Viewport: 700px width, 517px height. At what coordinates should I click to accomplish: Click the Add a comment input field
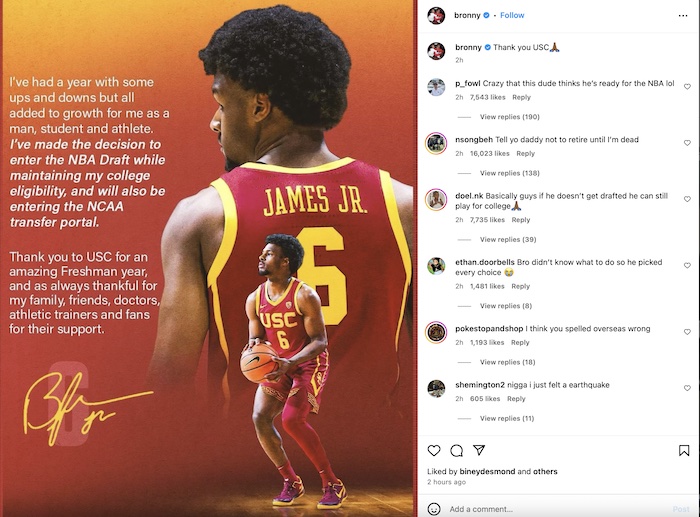coord(558,509)
